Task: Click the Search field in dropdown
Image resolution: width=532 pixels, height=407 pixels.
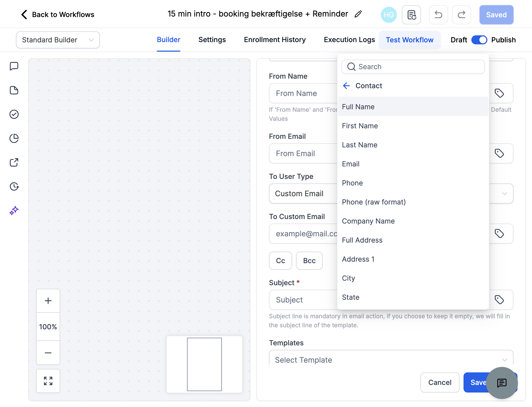Action: click(413, 67)
